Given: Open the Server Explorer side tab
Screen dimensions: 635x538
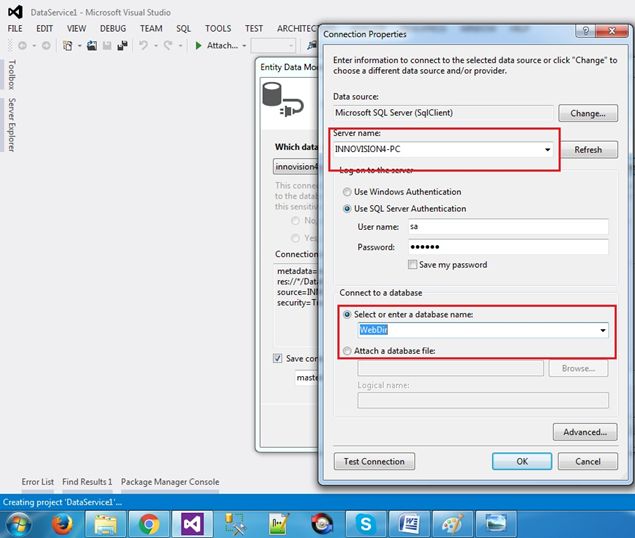Looking at the screenshot, I should pos(12,125).
